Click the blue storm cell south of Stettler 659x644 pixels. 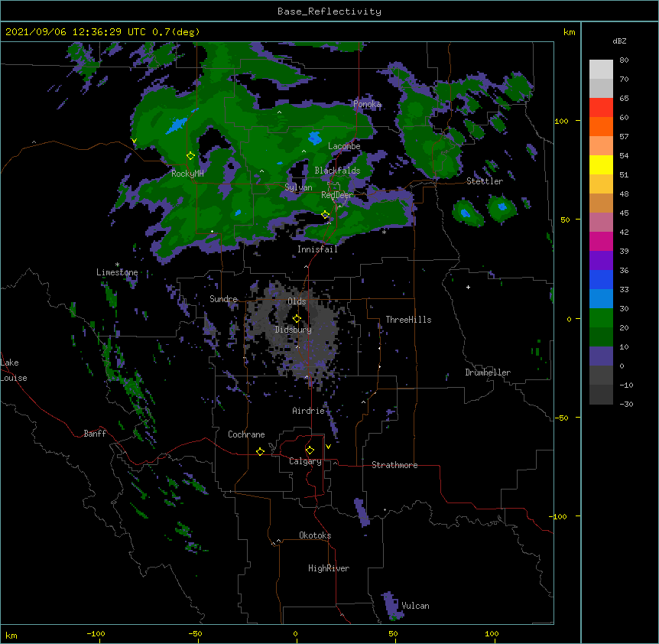click(466, 213)
